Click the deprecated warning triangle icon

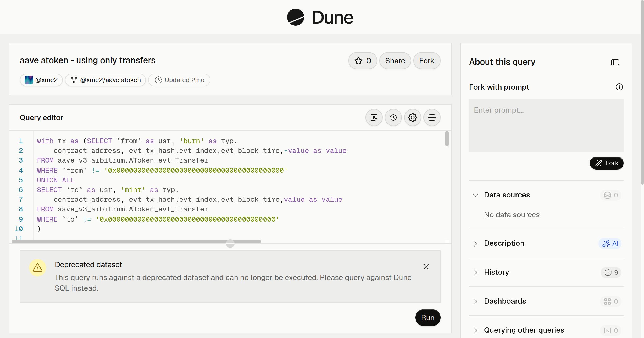pos(38,268)
